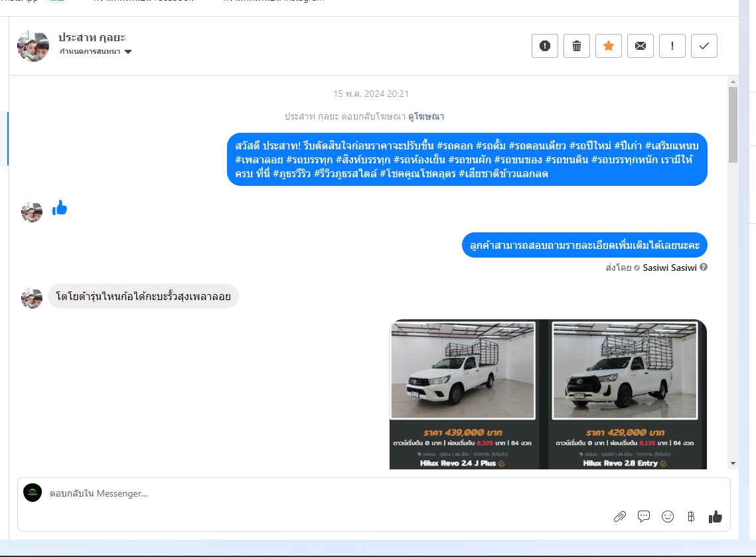Viewport: 756px width, 557px height.
Task: Click the greeting message starting สวัสดี ประสาท
Action: 467,159
